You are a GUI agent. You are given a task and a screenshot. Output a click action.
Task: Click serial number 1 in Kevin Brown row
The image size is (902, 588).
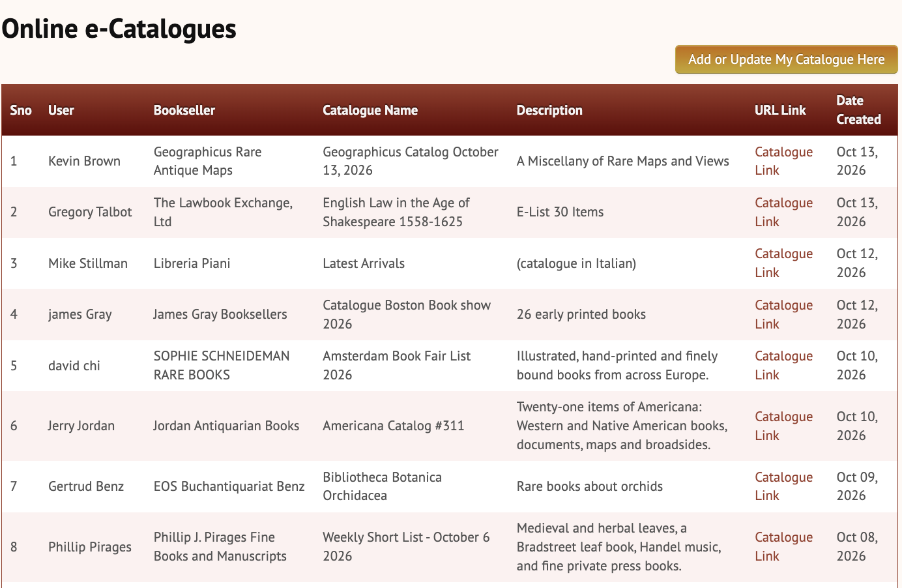click(14, 161)
